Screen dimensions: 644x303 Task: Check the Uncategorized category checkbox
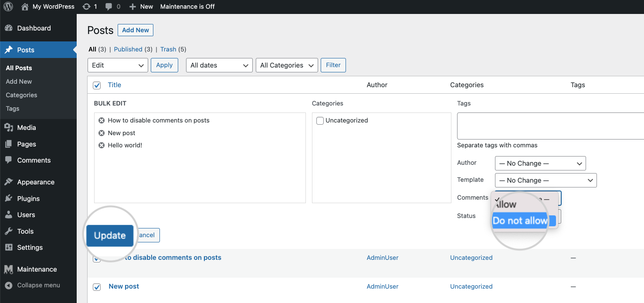320,121
